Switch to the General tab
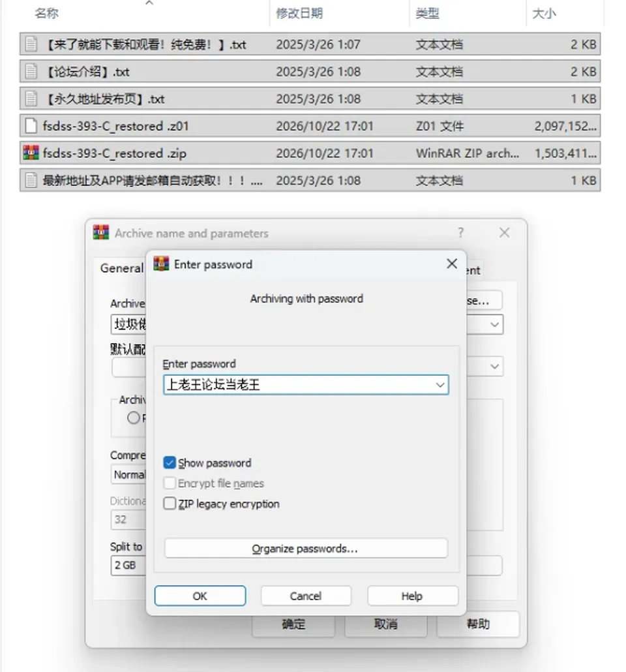This screenshot has width=626, height=672. [x=122, y=268]
